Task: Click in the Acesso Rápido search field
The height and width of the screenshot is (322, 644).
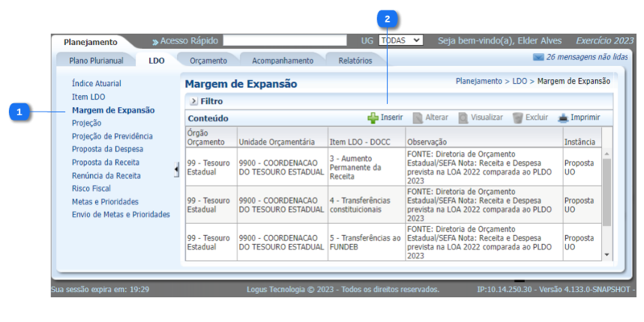Action: (288, 40)
